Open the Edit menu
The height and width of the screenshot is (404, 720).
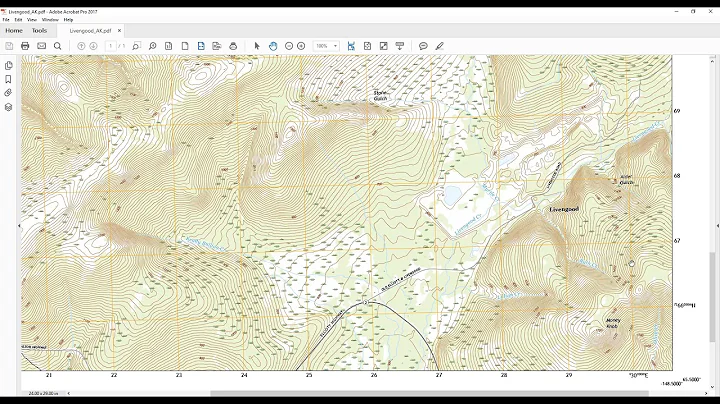[x=18, y=20]
